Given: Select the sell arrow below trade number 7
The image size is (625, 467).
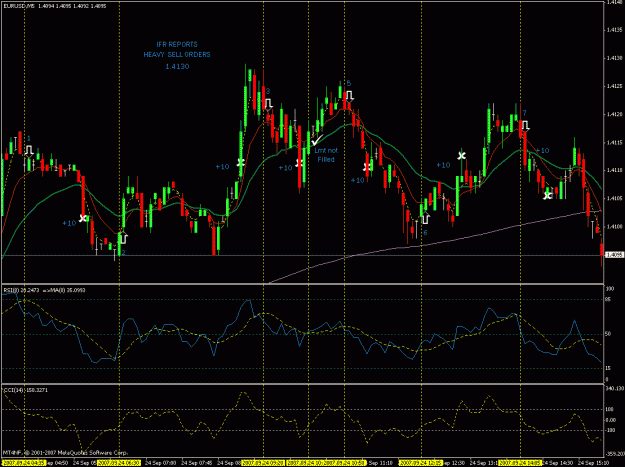Looking at the screenshot, I should (x=526, y=126).
